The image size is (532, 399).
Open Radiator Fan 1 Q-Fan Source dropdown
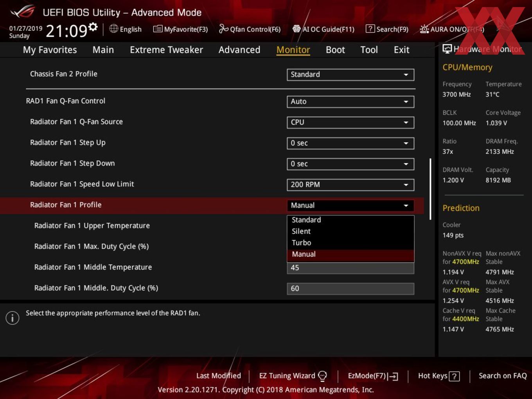(350, 122)
